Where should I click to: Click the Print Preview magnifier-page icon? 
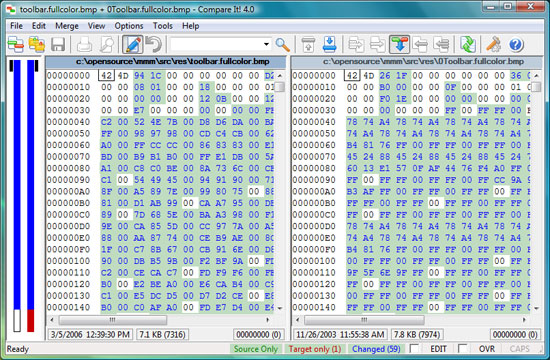pyautogui.click(x=107, y=45)
